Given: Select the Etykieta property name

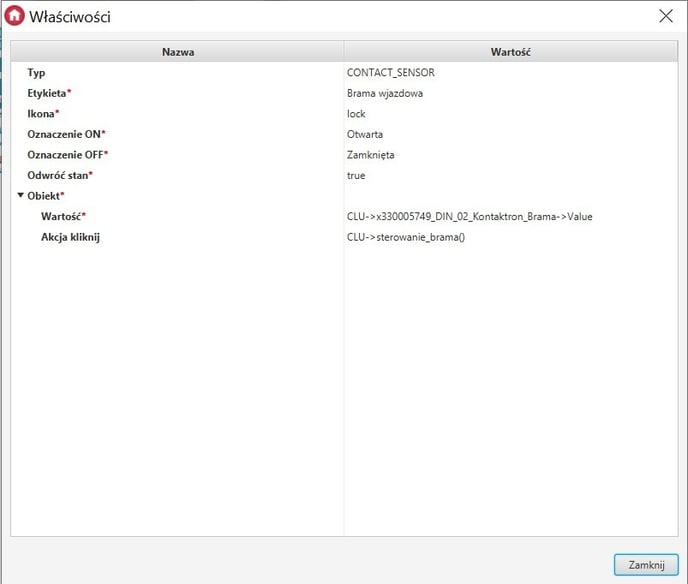Looking at the screenshot, I should tap(48, 93).
